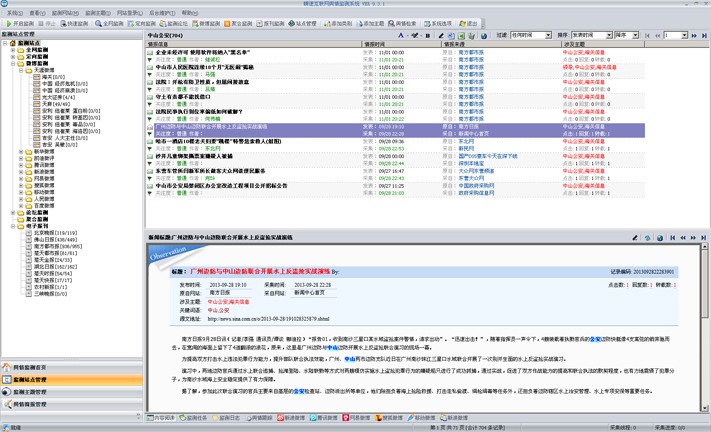Go to last page of results
Screen dimensions: 711x432
tap(704, 35)
